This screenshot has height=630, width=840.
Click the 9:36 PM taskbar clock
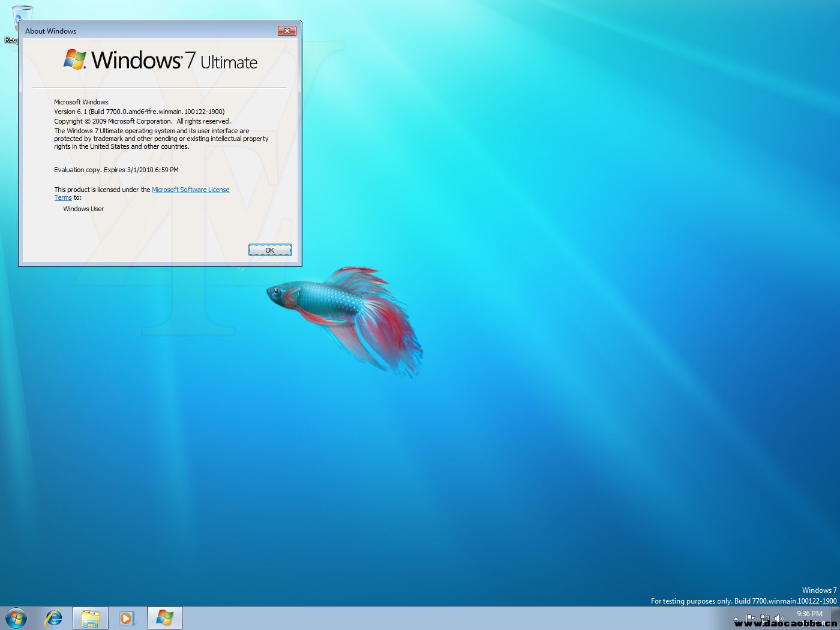[x=809, y=614]
